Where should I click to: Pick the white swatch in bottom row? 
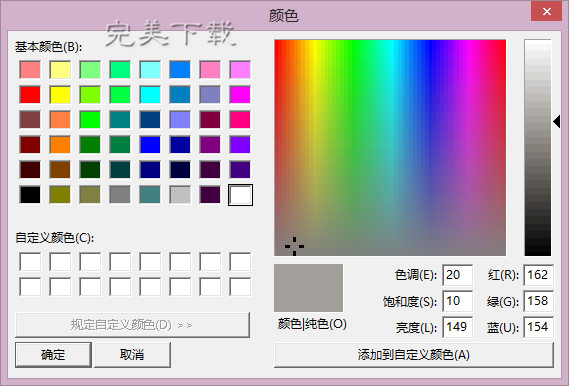pyautogui.click(x=240, y=195)
